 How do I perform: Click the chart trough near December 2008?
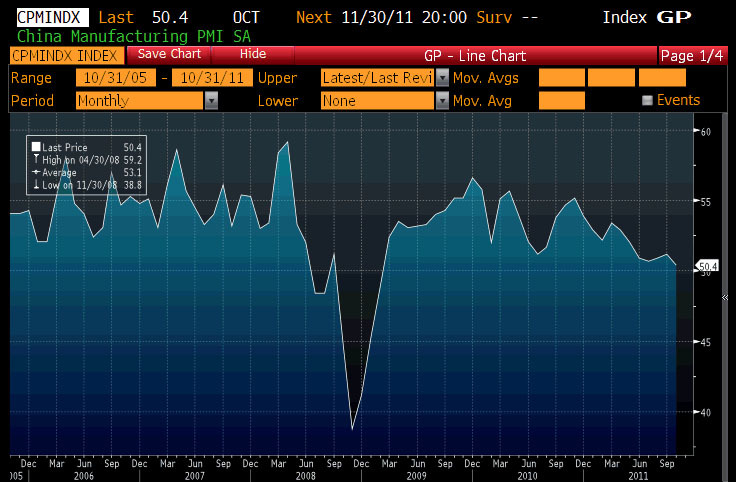[352, 429]
